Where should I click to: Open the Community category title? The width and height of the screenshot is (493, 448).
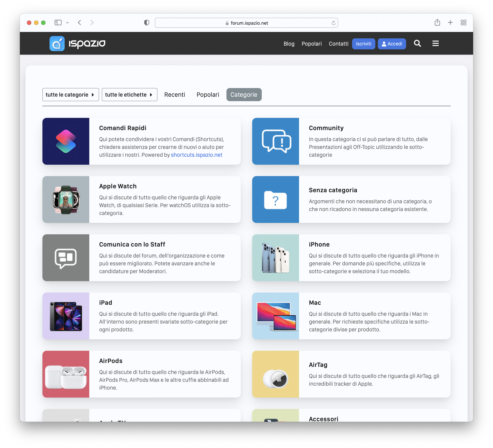coord(326,128)
